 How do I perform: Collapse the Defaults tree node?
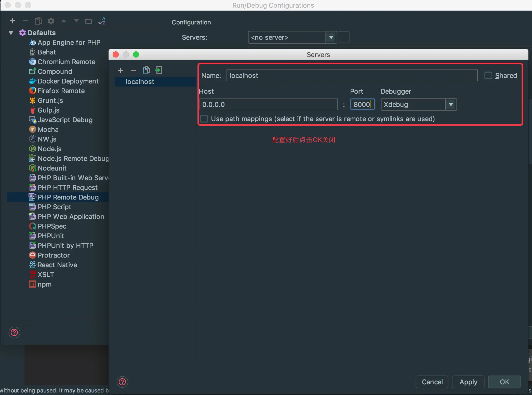pos(11,33)
